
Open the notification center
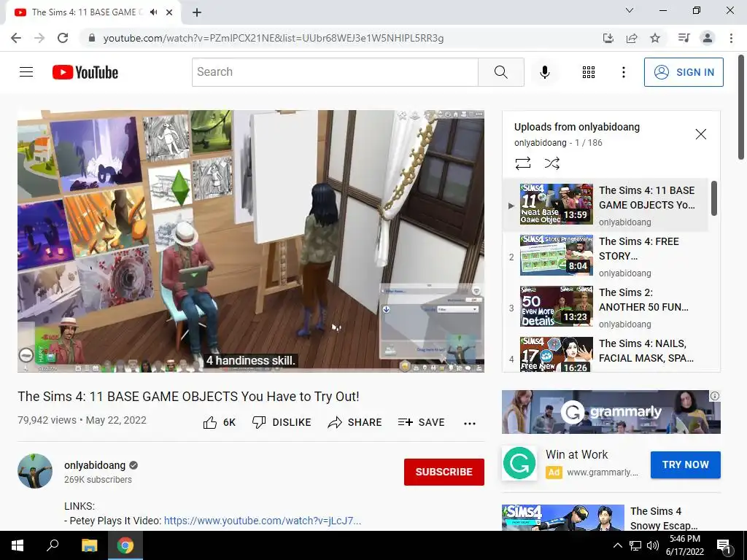click(x=724, y=546)
